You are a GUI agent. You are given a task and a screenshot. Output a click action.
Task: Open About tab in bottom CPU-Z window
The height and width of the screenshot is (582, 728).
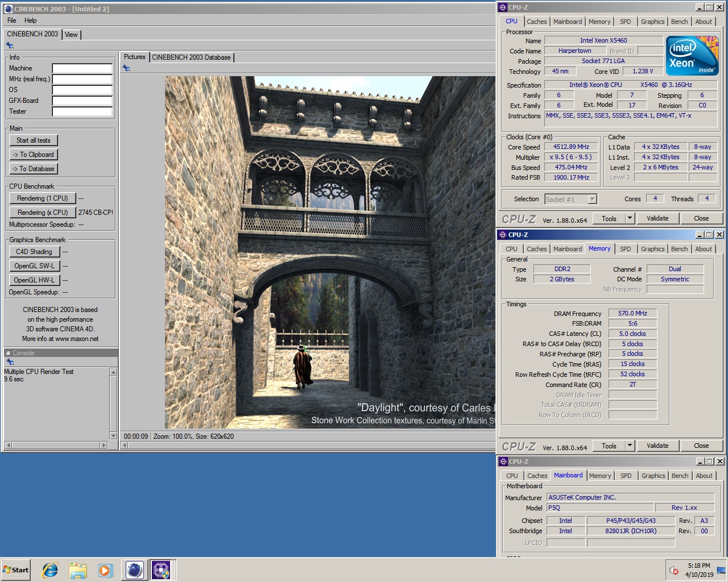pyautogui.click(x=704, y=476)
